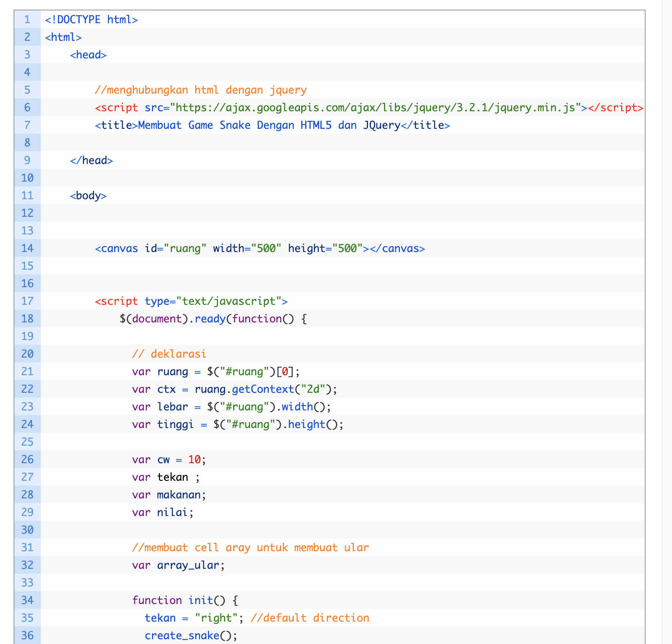The height and width of the screenshot is (644, 672).
Task: Click the '// deklarasi' comment
Action: coord(169,354)
